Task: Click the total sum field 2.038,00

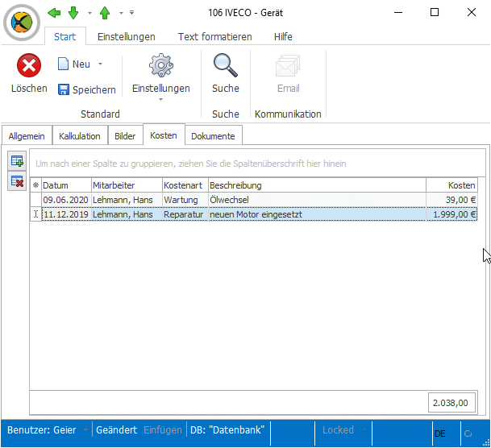Action: 451,403
